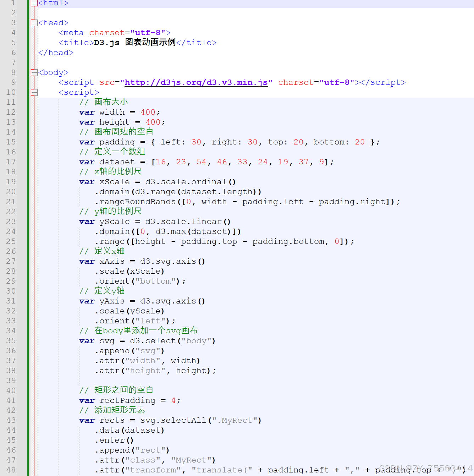
Task: Click line number 1 in the gutter
Action: coord(13,3)
